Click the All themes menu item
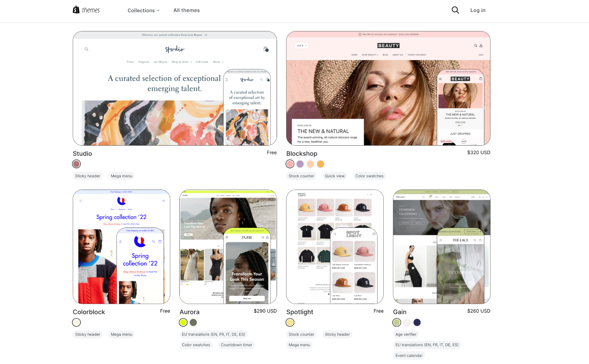The image size is (589, 364). point(187,10)
